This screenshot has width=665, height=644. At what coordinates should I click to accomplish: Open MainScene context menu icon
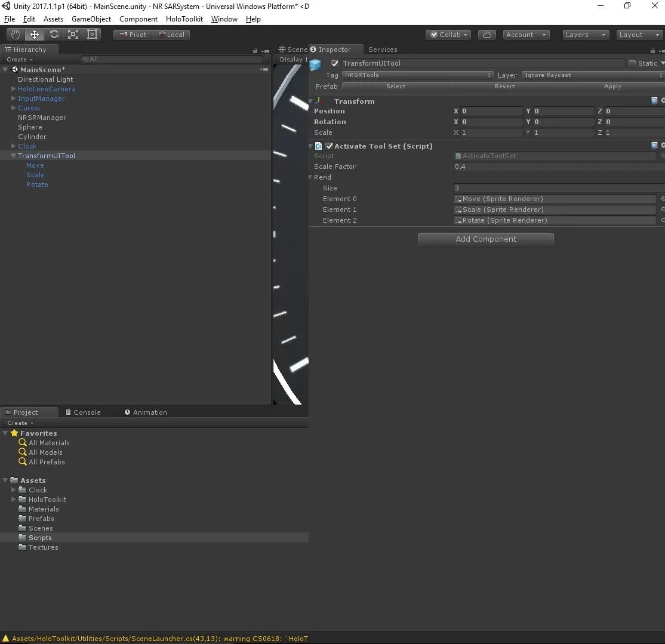tap(264, 69)
